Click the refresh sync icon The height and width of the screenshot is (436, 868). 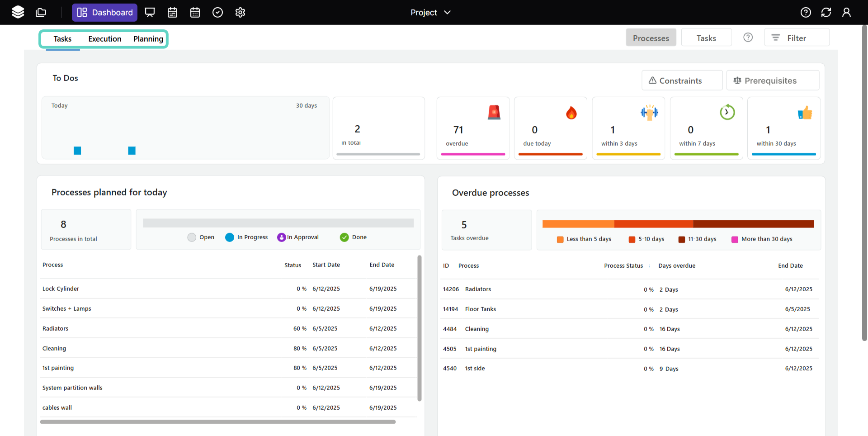(826, 12)
